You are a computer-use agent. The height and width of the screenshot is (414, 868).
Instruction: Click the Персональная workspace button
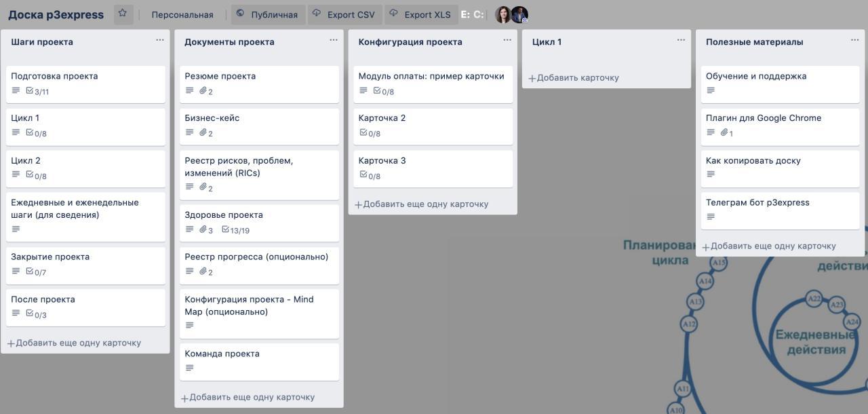[x=182, y=14]
